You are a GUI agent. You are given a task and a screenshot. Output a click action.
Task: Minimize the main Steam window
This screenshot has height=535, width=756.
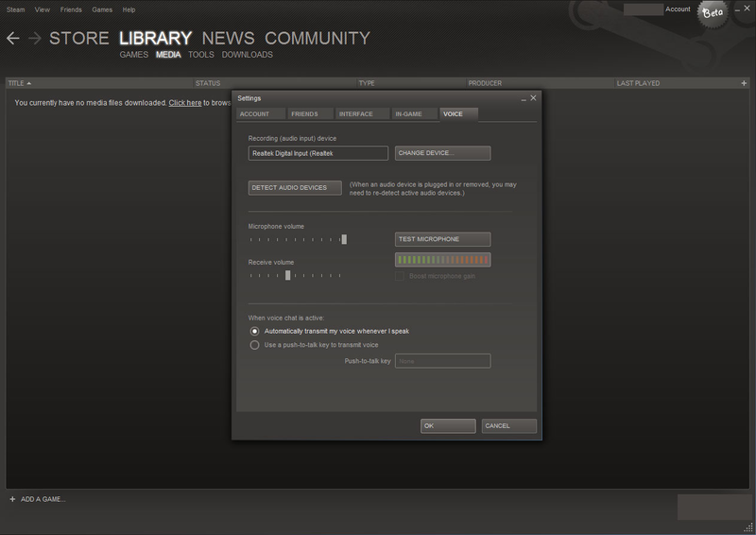737,9
